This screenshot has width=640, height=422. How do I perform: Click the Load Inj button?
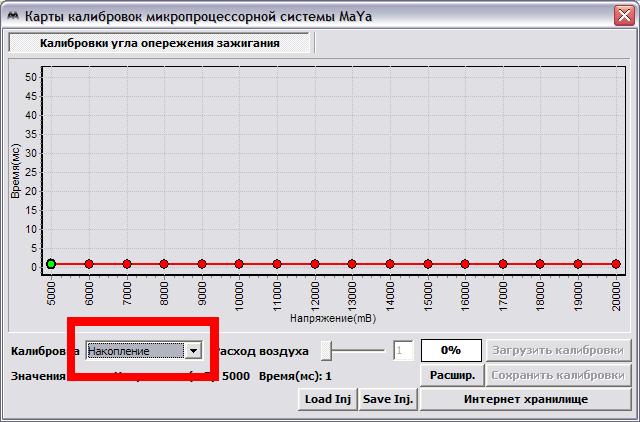tap(328, 399)
